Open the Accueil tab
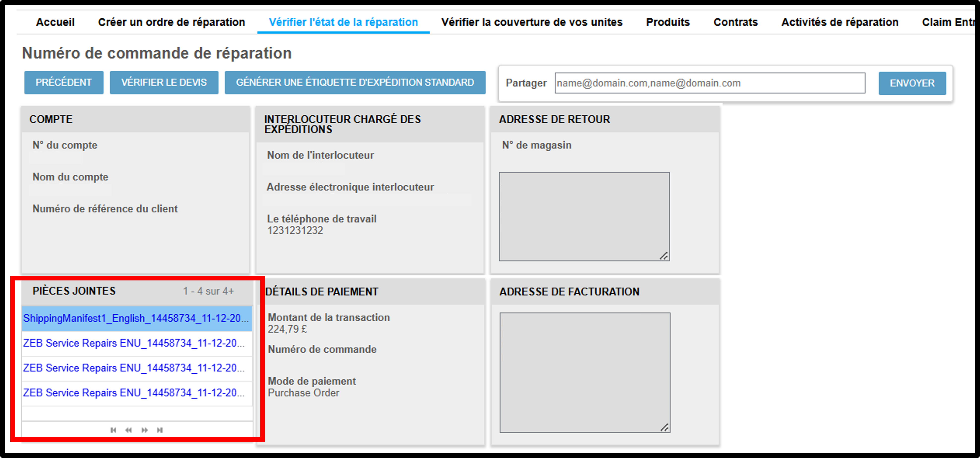This screenshot has height=458, width=980. pyautogui.click(x=55, y=22)
